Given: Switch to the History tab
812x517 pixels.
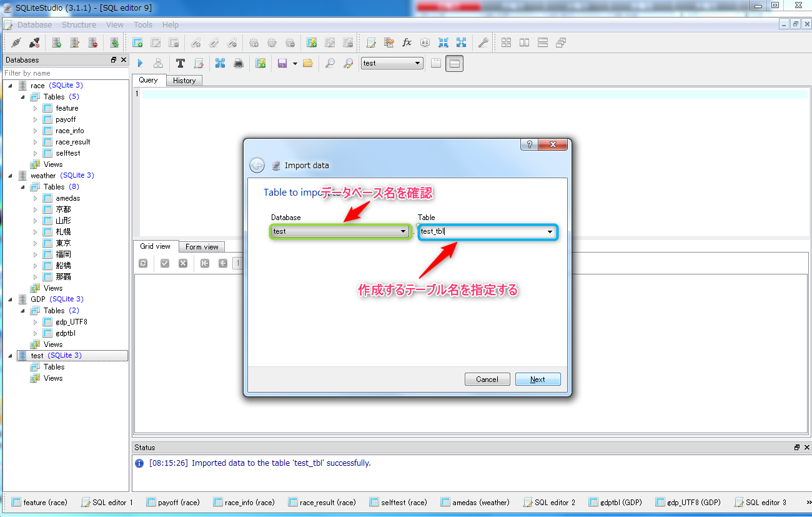Looking at the screenshot, I should click(x=184, y=81).
